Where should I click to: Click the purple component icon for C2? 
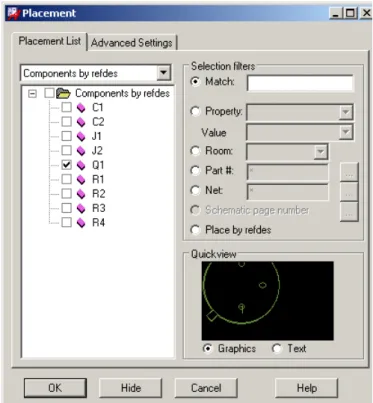tap(81, 122)
